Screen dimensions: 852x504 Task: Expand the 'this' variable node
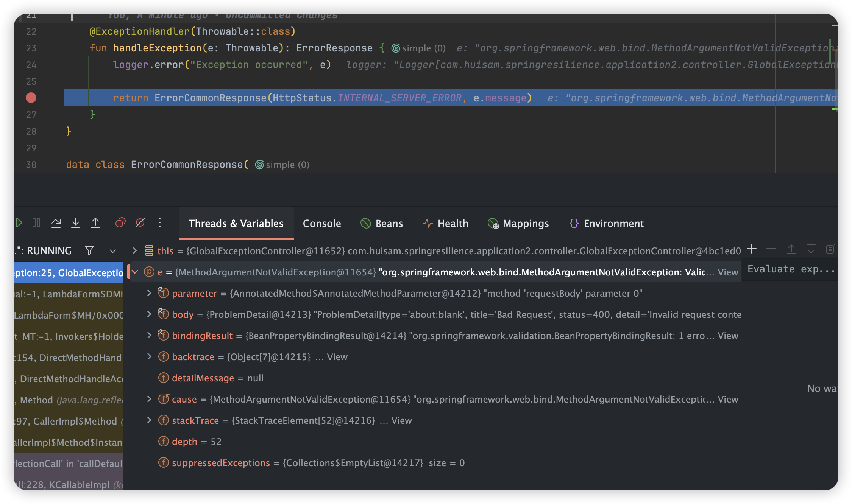(x=134, y=250)
